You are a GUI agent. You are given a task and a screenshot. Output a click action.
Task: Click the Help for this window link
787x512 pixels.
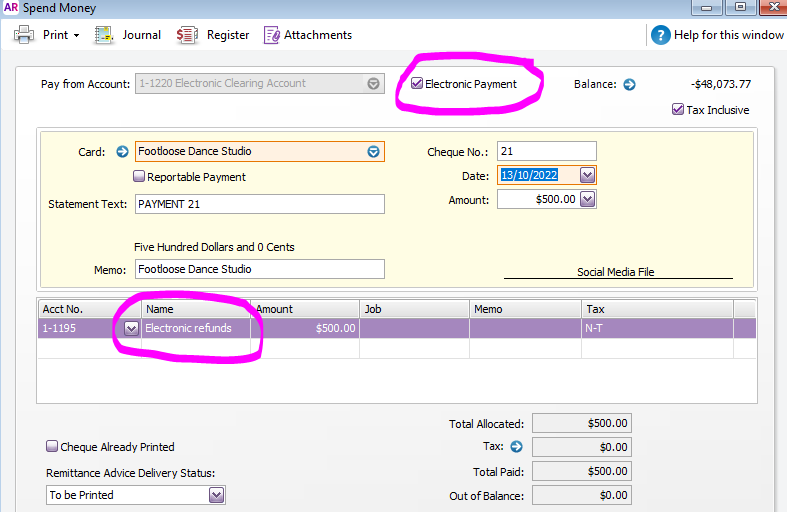(x=728, y=35)
